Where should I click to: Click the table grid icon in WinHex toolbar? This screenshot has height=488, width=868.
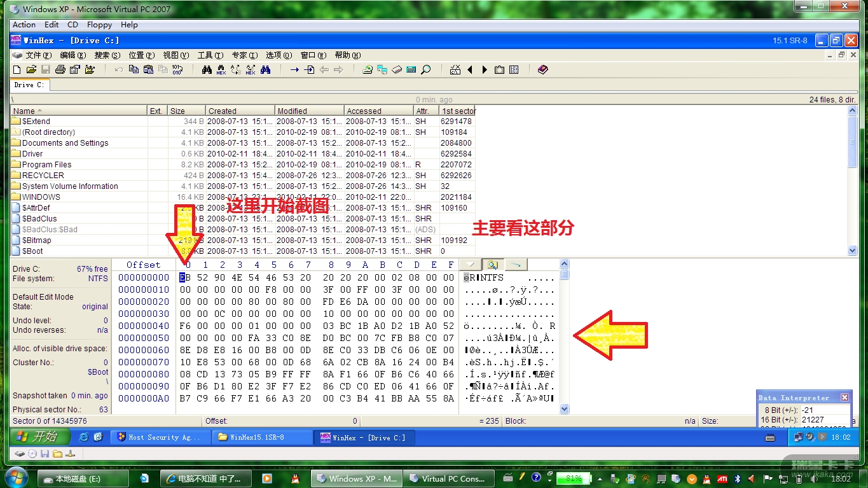point(514,69)
